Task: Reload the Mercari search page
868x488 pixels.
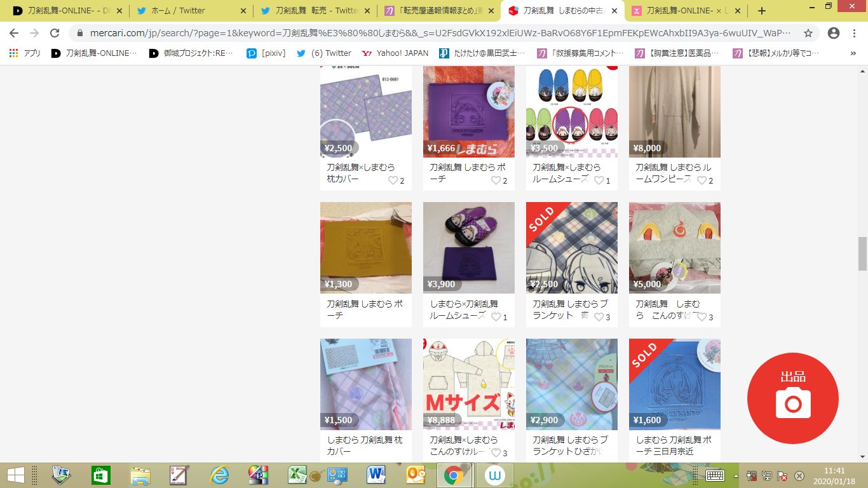Action: click(x=55, y=33)
